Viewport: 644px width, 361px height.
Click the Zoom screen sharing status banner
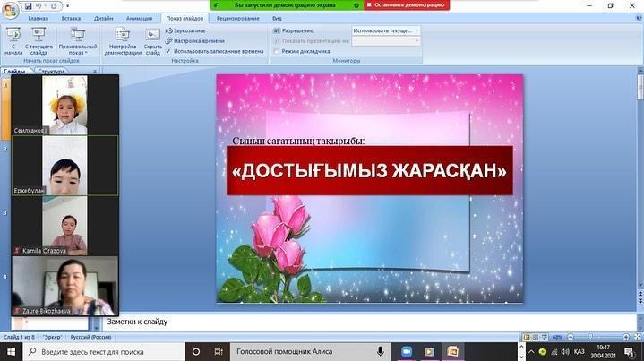coord(287,5)
